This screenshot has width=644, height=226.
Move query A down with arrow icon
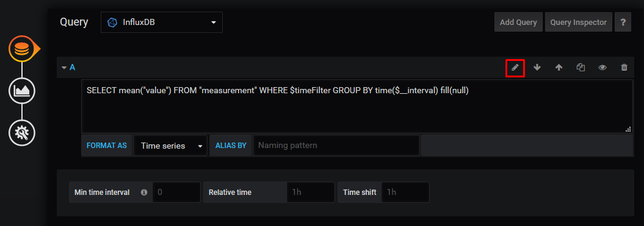tap(537, 67)
